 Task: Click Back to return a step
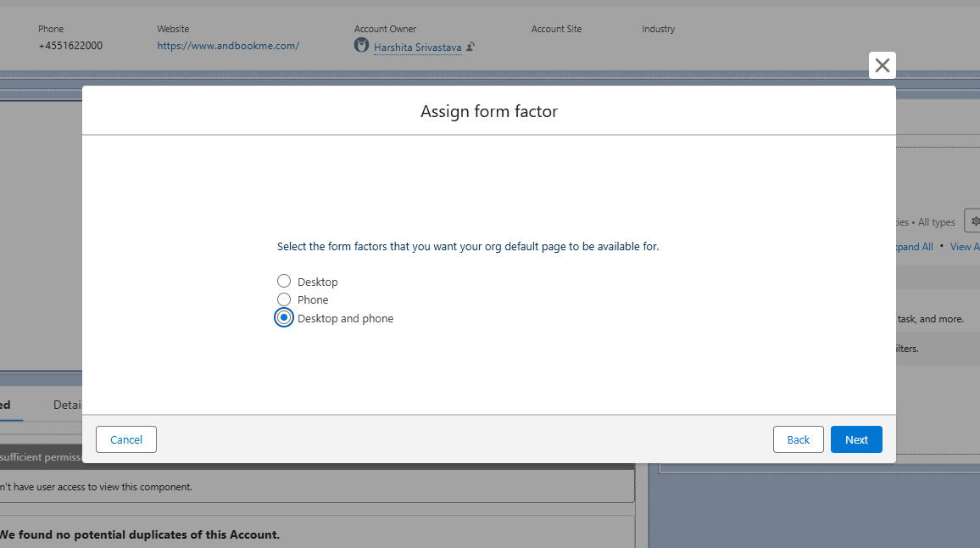click(x=798, y=439)
